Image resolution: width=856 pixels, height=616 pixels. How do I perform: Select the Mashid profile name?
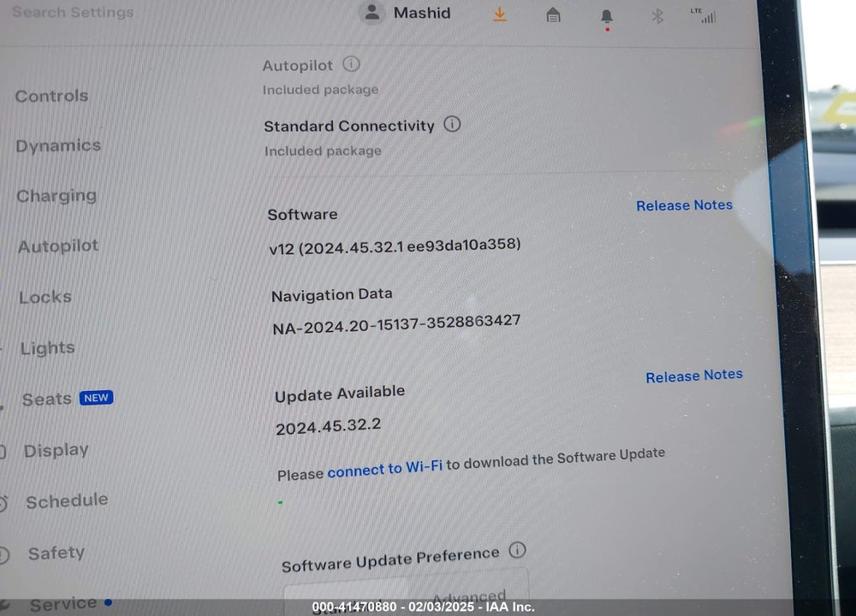pos(422,13)
